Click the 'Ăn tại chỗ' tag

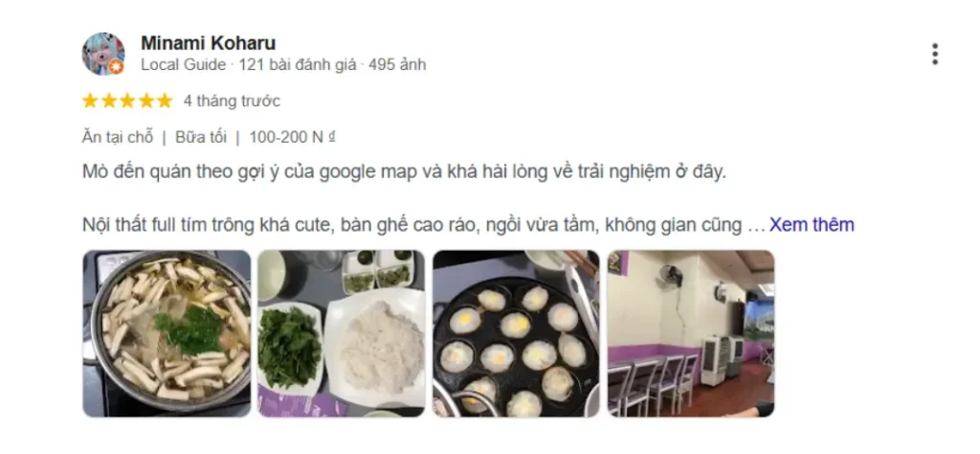[x=118, y=138]
